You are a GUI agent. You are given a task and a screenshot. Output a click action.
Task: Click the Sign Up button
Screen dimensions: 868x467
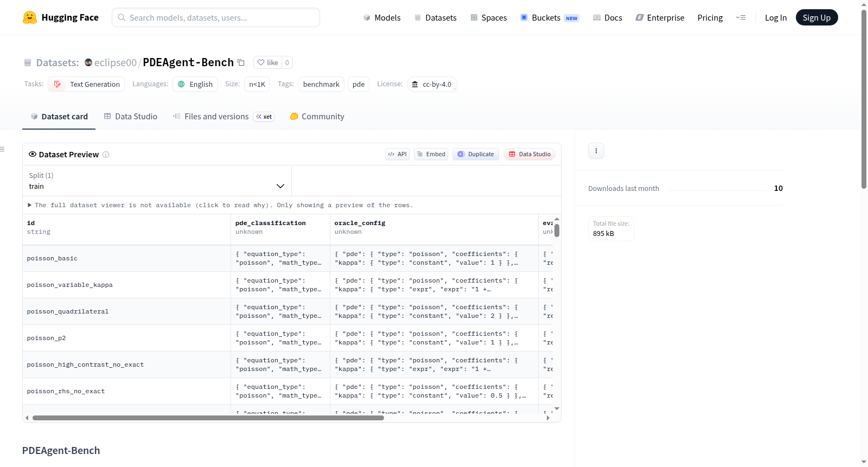click(x=817, y=17)
